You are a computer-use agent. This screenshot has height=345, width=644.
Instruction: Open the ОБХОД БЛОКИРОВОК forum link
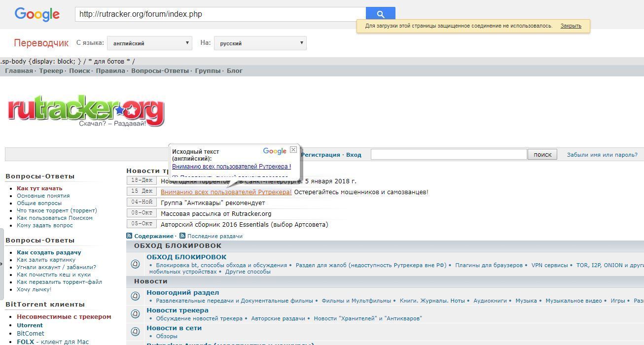tap(186, 257)
